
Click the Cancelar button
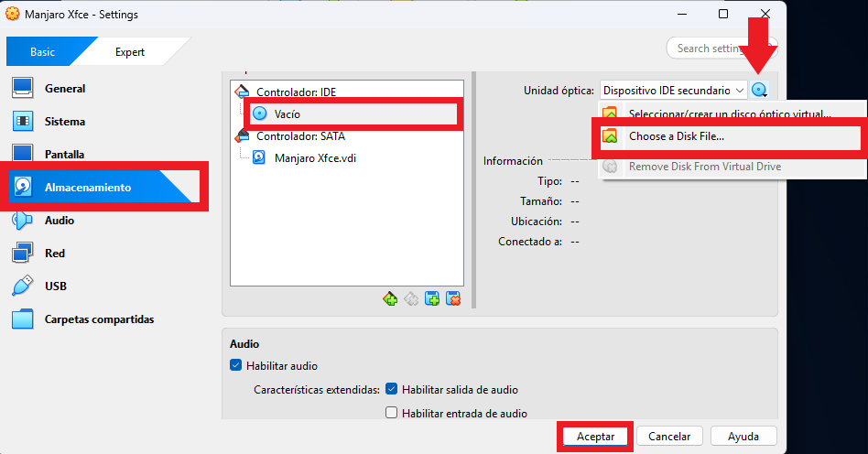tap(669, 437)
